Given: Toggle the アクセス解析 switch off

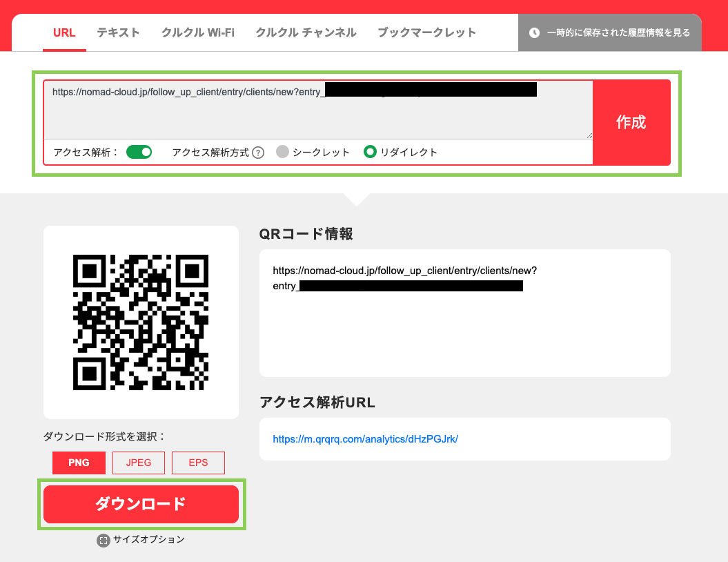Looking at the screenshot, I should 139,152.
